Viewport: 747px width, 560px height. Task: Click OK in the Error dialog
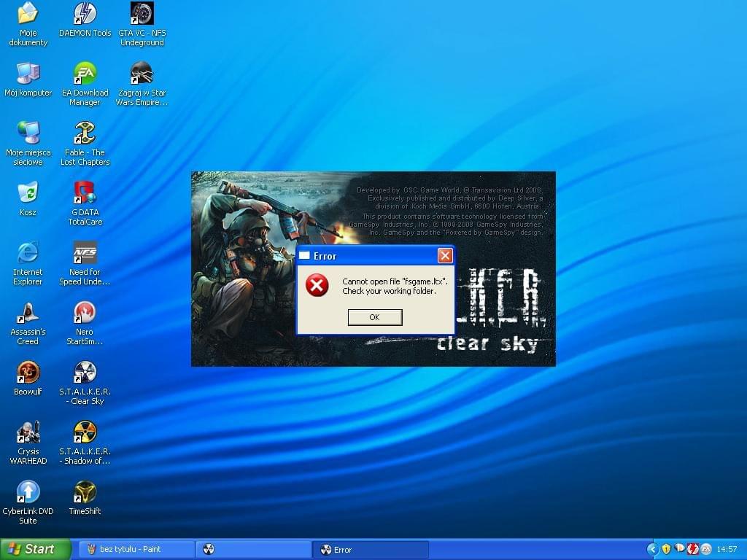pos(375,317)
